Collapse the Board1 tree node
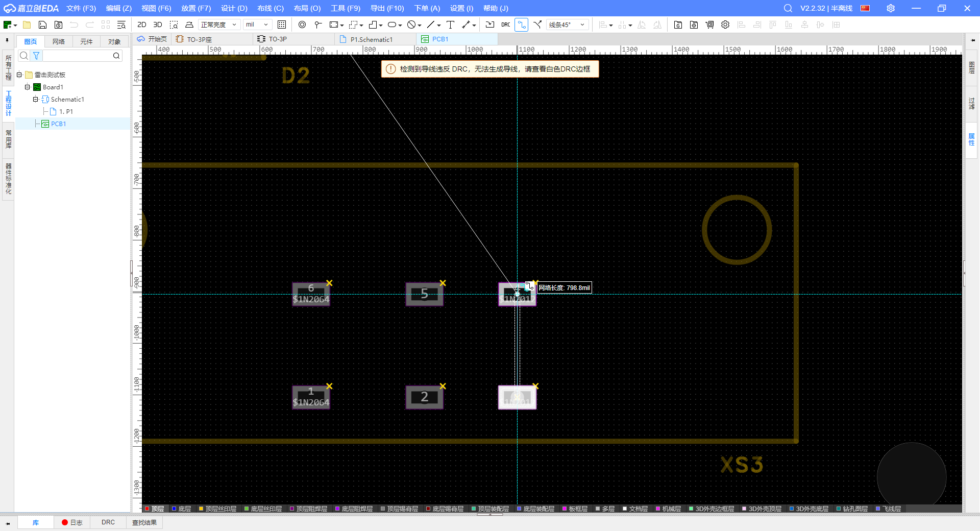980x531 pixels. pyautogui.click(x=28, y=87)
